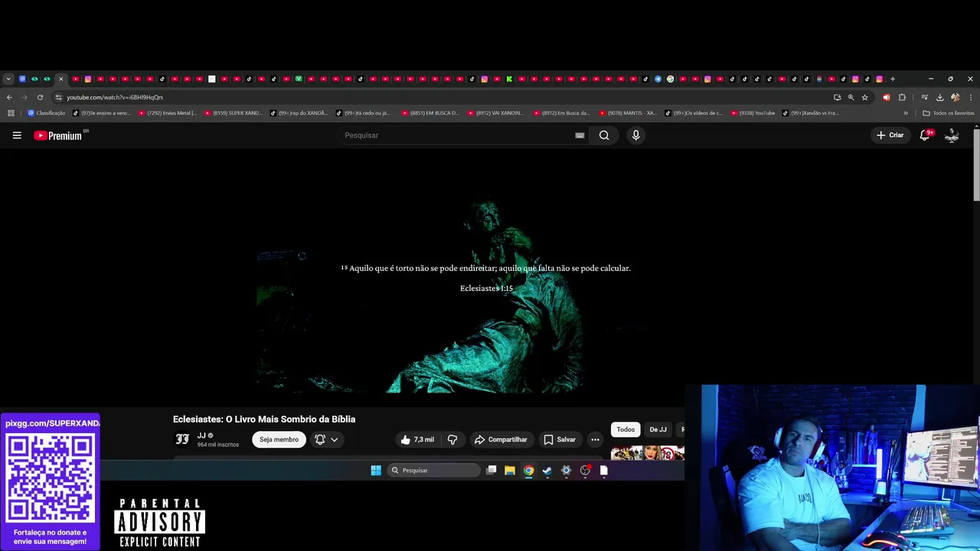Open the Classificação bookmark
Image resolution: width=980 pixels, height=551 pixels.
click(x=46, y=113)
